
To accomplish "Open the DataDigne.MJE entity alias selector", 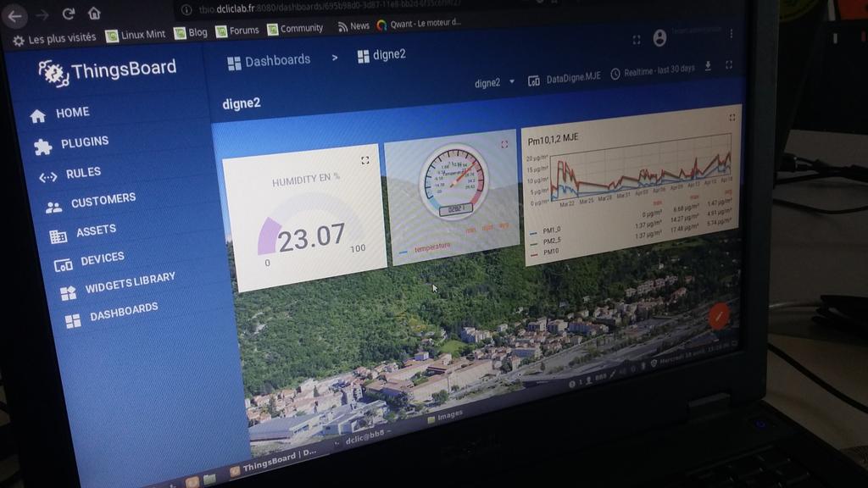I will coord(564,79).
